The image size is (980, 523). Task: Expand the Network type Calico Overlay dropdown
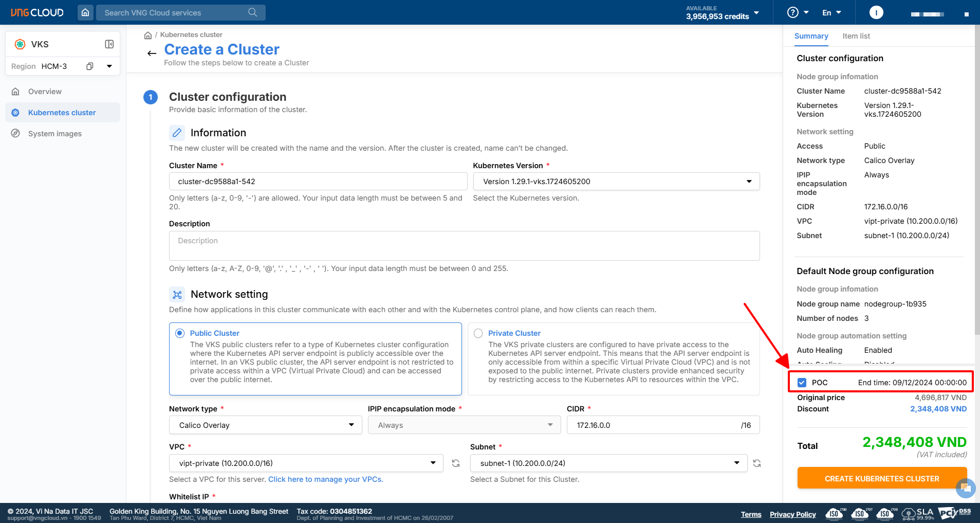(x=265, y=425)
